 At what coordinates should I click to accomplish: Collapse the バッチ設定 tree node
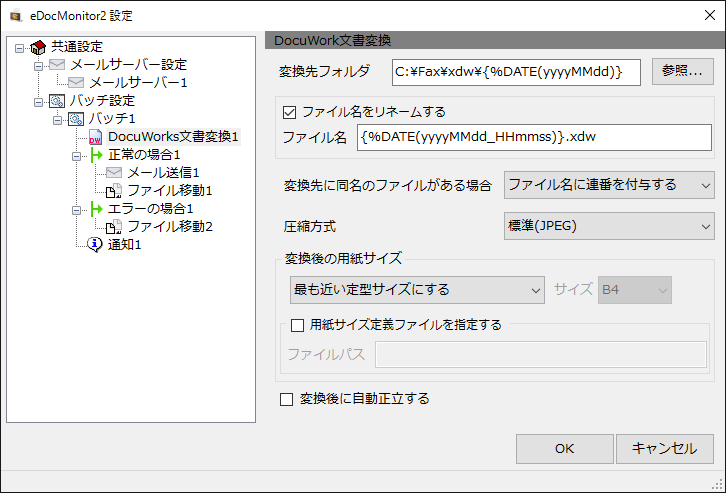(x=38, y=102)
